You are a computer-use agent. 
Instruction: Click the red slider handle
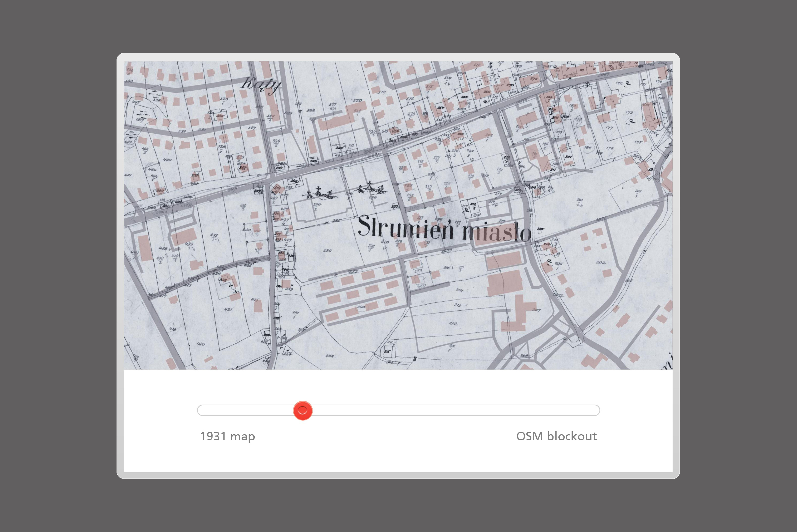302,410
